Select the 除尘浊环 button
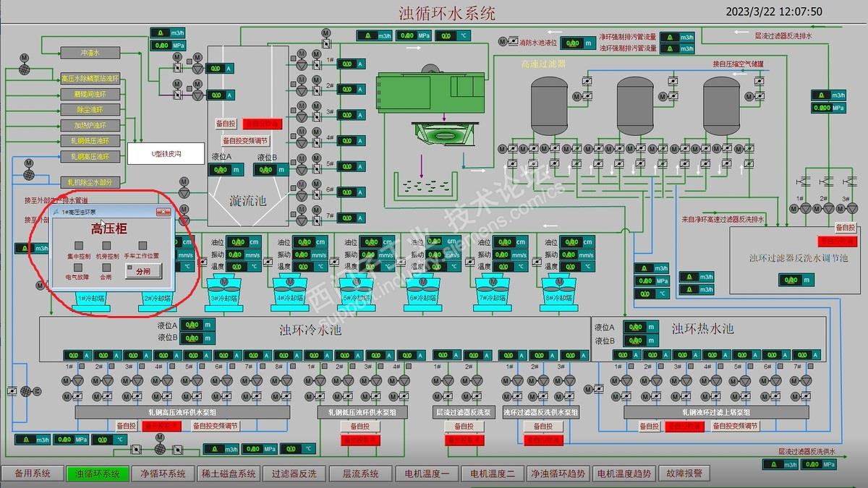The image size is (868, 488). tap(90, 110)
